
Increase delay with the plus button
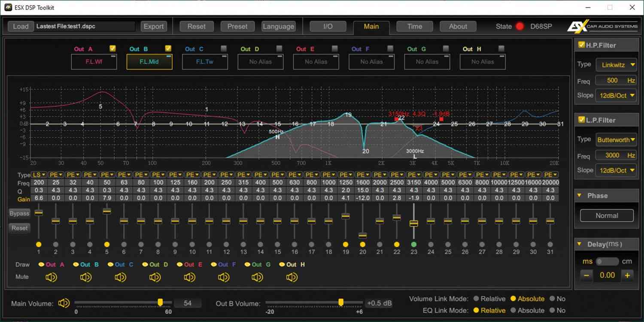pos(627,275)
